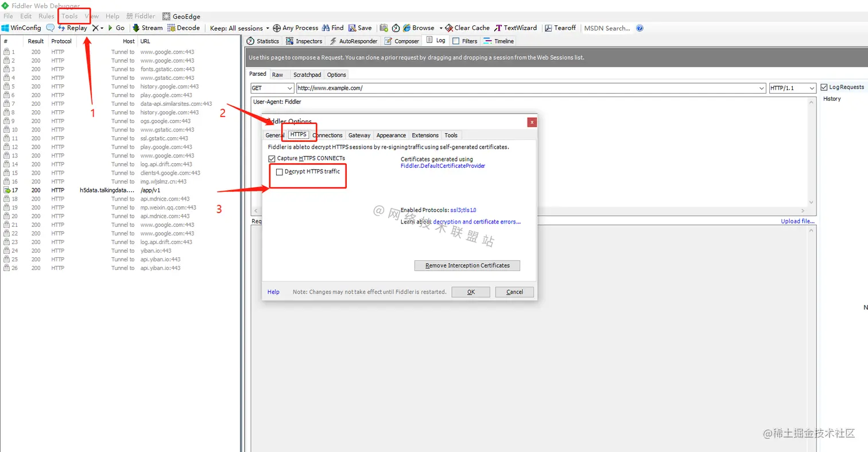This screenshot has height=452, width=868.
Task: Switch Composer to Raw tab
Action: click(x=277, y=75)
